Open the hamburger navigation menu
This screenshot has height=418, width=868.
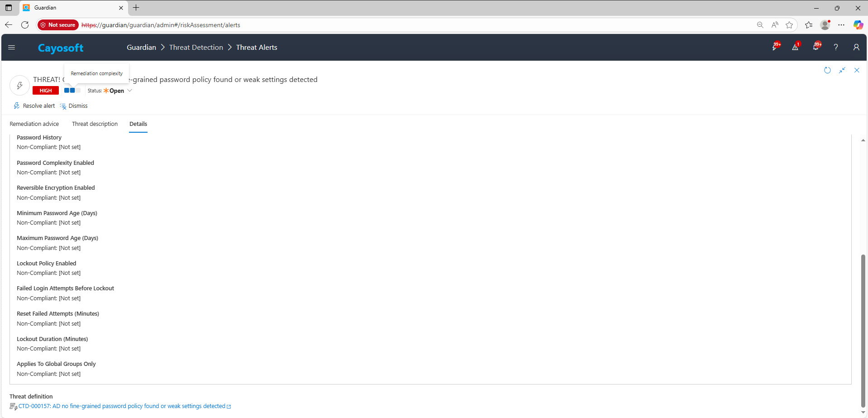(12, 48)
